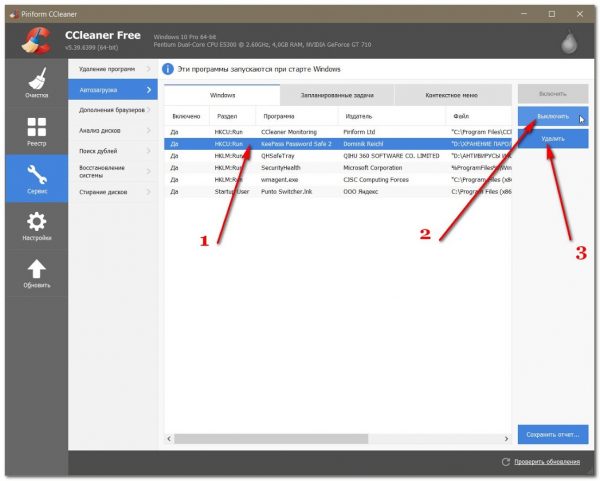600x481 pixels.
Task: Click the refresh icon beside Проверить обновления
Action: (505, 462)
